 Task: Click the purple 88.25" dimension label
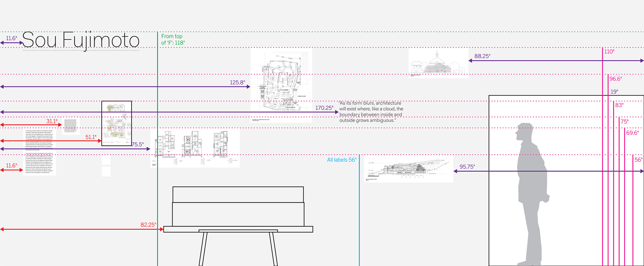click(482, 56)
